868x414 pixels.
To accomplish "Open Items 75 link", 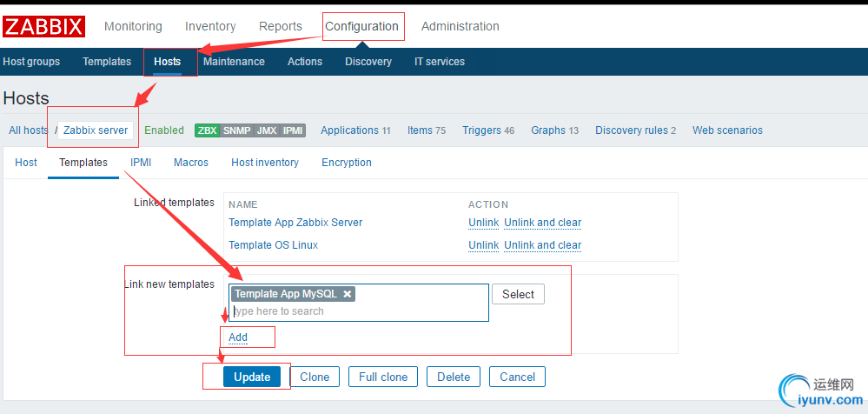I will click(427, 130).
